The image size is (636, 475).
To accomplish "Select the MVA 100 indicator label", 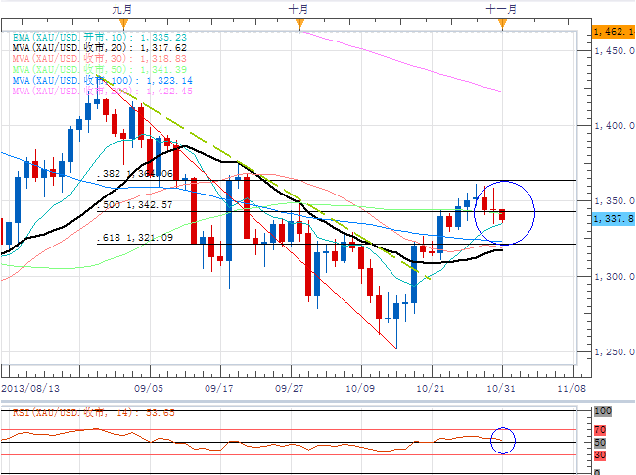I will (102, 80).
